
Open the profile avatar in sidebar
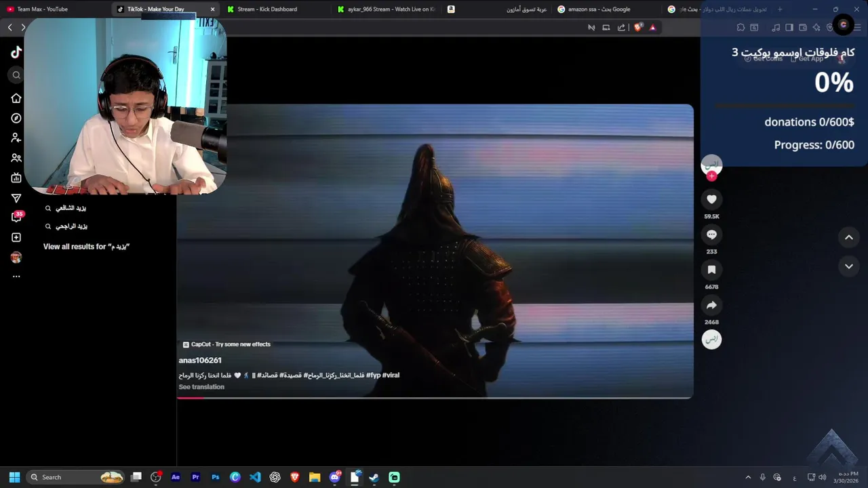point(16,257)
